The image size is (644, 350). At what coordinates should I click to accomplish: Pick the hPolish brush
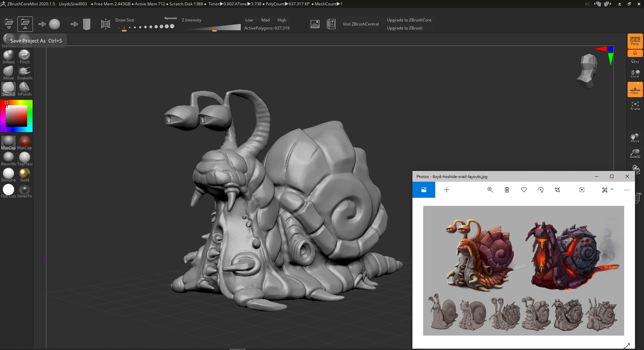click(24, 89)
